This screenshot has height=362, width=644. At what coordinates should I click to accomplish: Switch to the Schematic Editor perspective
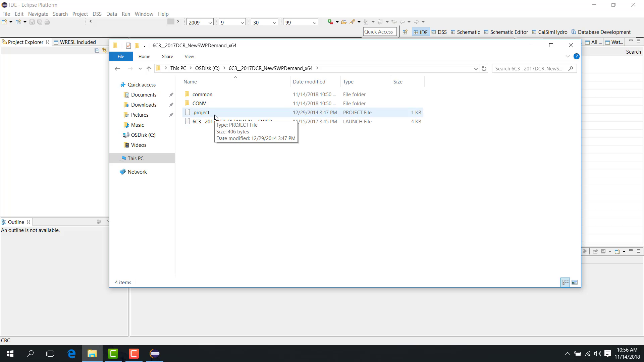pyautogui.click(x=506, y=32)
